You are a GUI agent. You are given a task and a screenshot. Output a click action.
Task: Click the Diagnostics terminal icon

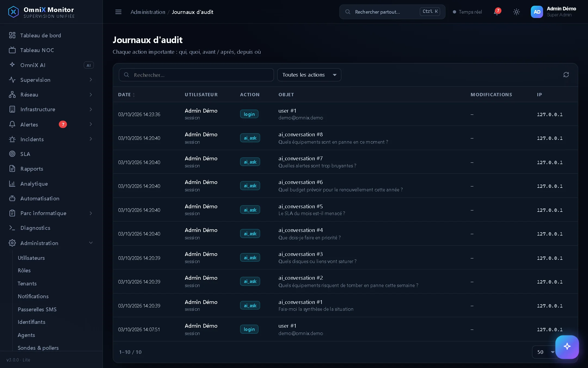point(12,228)
